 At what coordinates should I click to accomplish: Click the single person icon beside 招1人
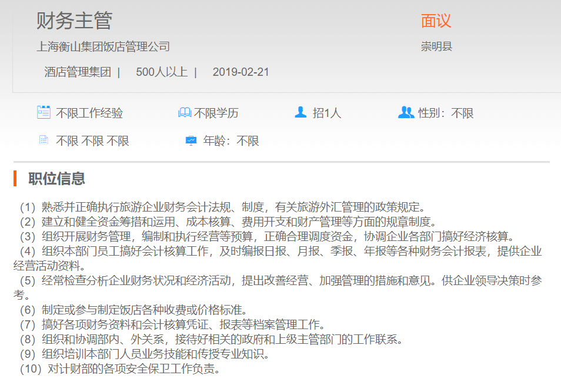[x=300, y=112]
